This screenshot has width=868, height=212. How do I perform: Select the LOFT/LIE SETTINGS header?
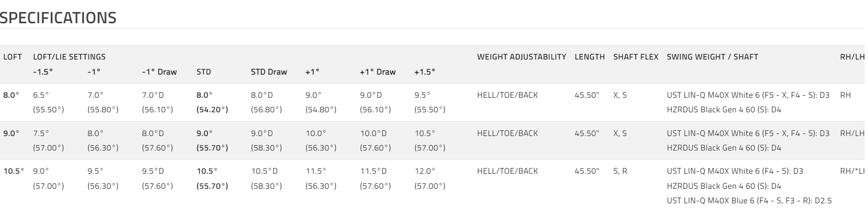pos(69,57)
